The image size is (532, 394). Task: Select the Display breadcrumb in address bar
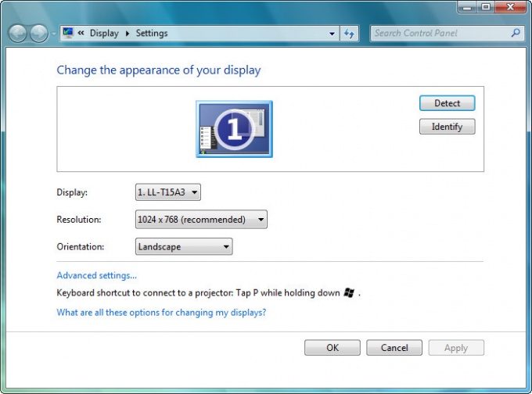pos(104,34)
